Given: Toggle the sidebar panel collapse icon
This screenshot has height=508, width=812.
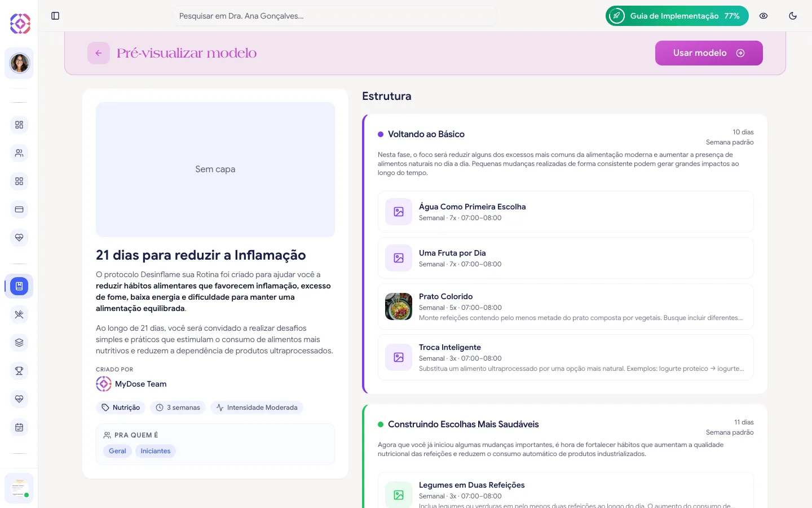Looking at the screenshot, I should (55, 16).
